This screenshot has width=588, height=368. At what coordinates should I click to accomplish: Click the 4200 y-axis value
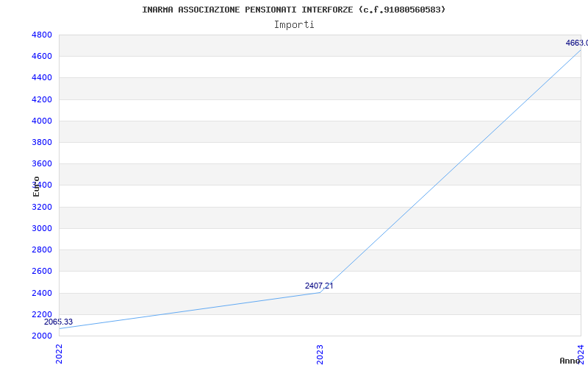(42, 99)
